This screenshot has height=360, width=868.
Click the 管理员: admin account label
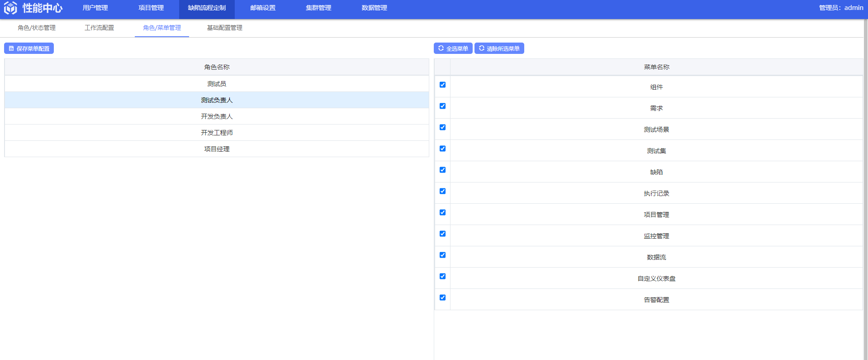point(841,8)
